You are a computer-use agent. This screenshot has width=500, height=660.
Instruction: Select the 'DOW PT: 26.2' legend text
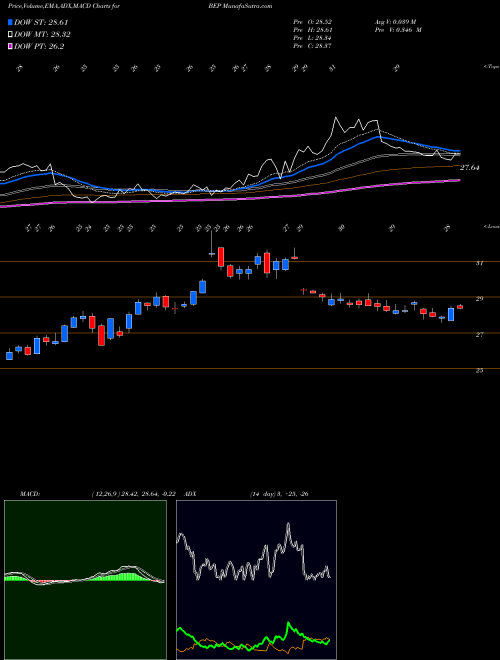pos(39,47)
